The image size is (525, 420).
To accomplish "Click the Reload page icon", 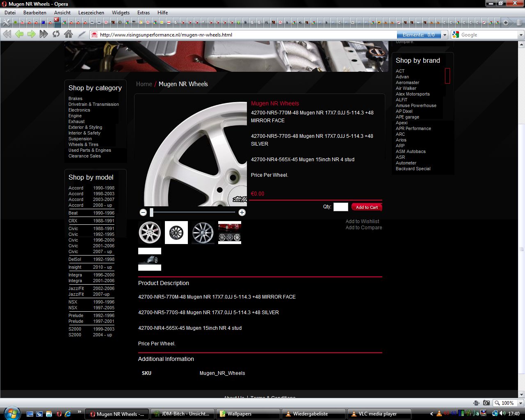I will click(x=56, y=34).
